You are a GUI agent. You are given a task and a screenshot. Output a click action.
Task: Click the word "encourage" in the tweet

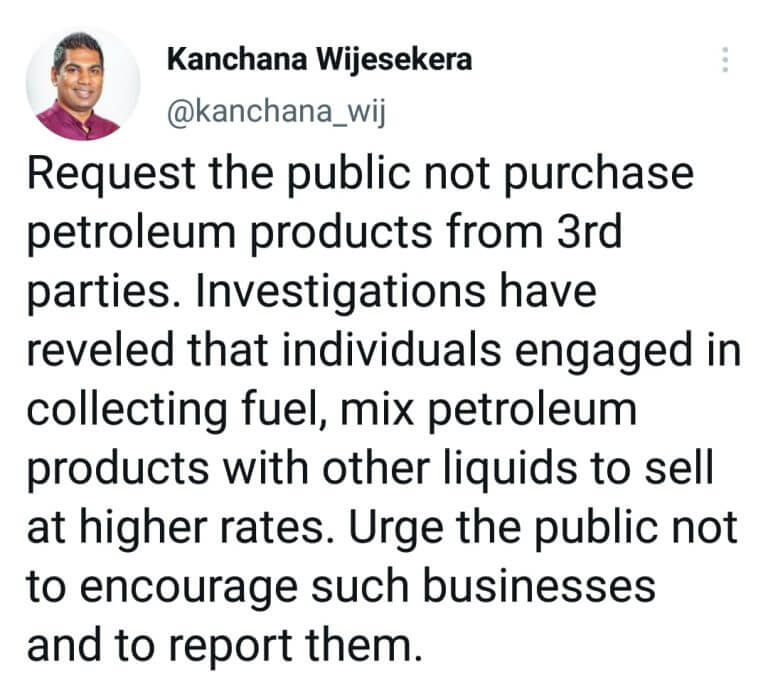(189, 586)
